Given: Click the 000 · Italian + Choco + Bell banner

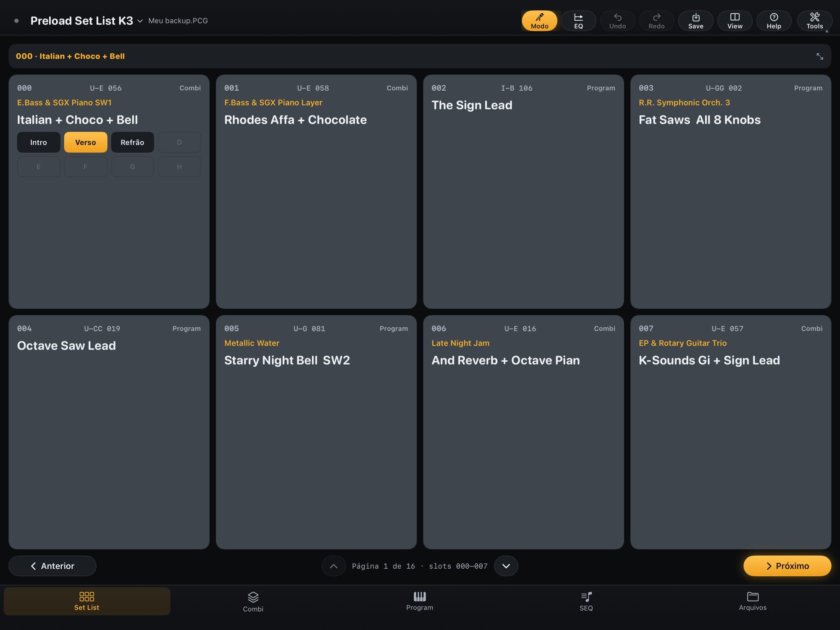Looking at the screenshot, I should [x=420, y=56].
